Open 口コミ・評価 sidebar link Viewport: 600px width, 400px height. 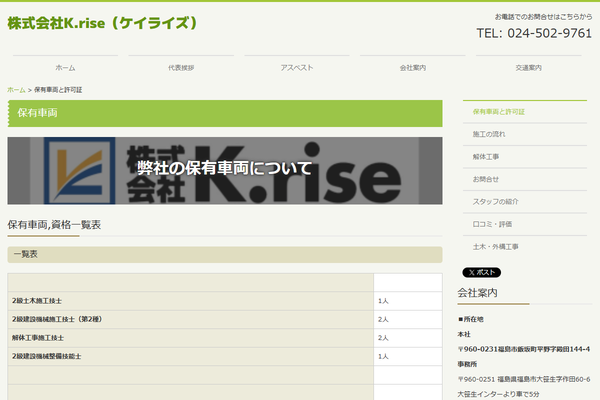click(x=525, y=224)
